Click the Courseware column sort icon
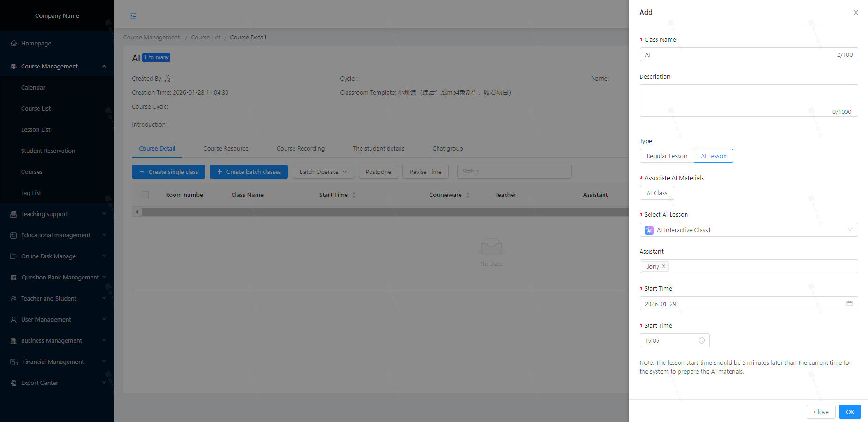This screenshot has width=868, height=422. [x=468, y=195]
